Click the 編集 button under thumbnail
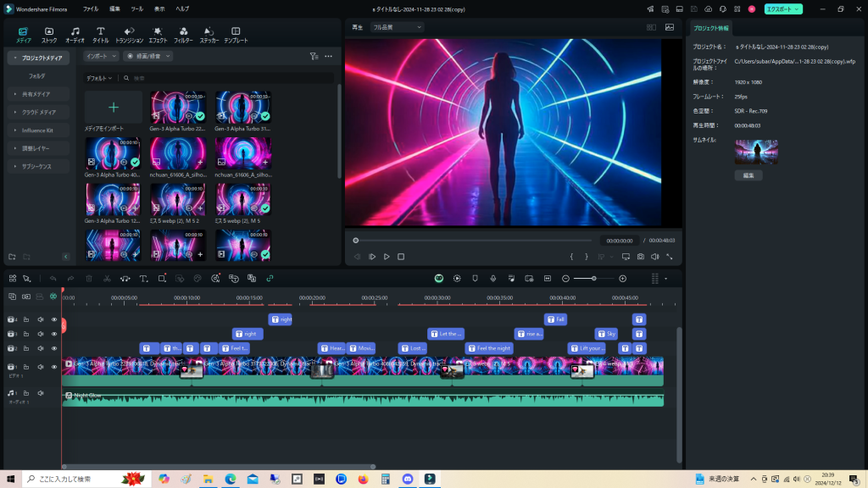868x488 pixels. 748,175
